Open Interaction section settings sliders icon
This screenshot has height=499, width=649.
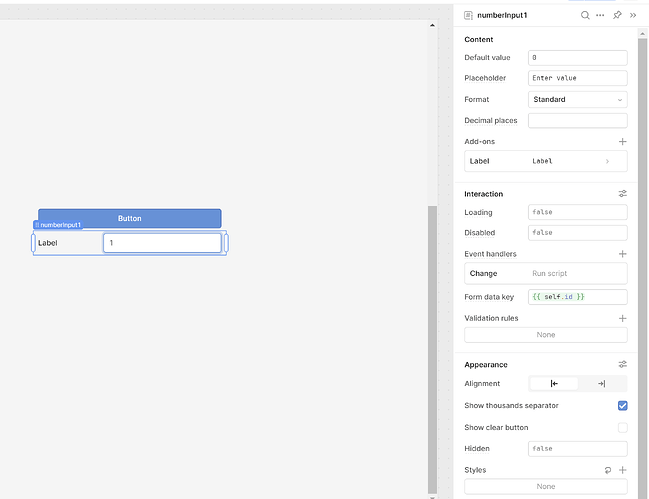pos(623,194)
